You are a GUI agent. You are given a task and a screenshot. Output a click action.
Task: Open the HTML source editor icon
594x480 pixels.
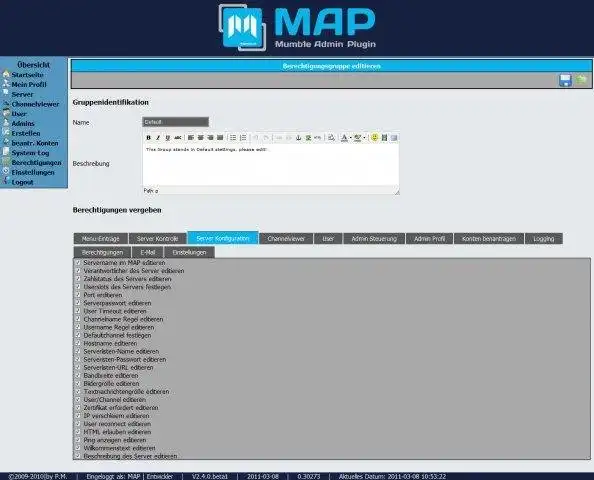[318, 138]
